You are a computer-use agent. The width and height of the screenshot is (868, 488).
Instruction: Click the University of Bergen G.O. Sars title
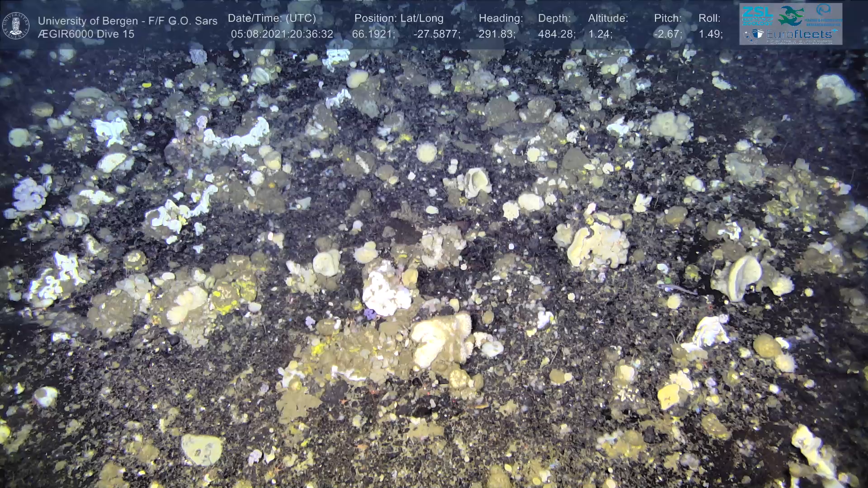127,21
